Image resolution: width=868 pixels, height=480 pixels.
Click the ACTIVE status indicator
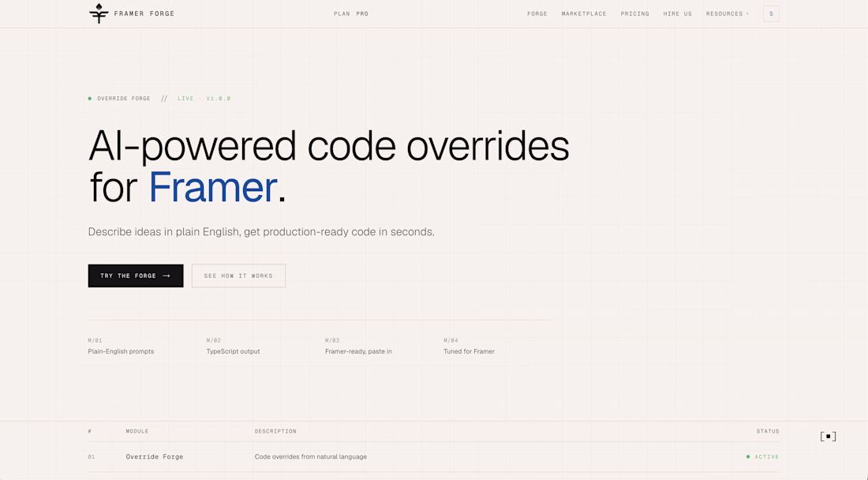763,457
